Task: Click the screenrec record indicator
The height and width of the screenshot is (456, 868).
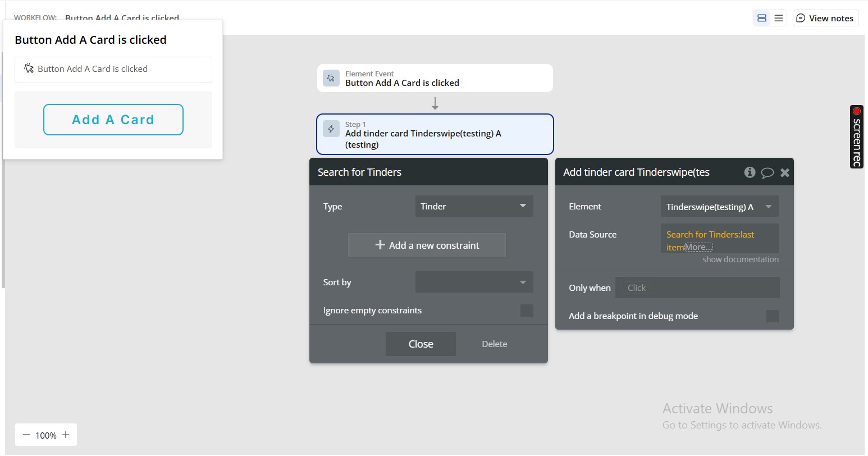Action: tap(856, 111)
